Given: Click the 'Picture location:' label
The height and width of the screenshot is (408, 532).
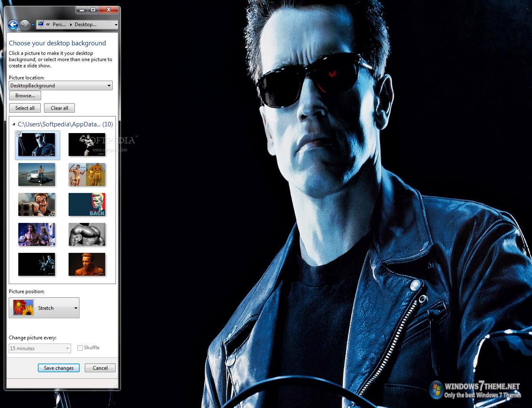Looking at the screenshot, I should tap(27, 78).
